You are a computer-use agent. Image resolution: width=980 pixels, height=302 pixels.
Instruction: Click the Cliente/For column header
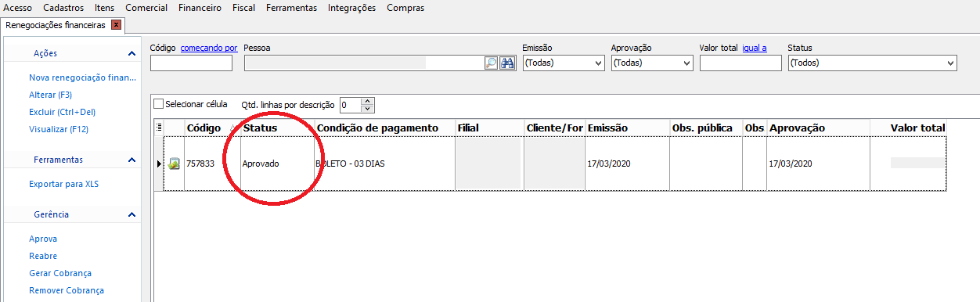tap(554, 128)
